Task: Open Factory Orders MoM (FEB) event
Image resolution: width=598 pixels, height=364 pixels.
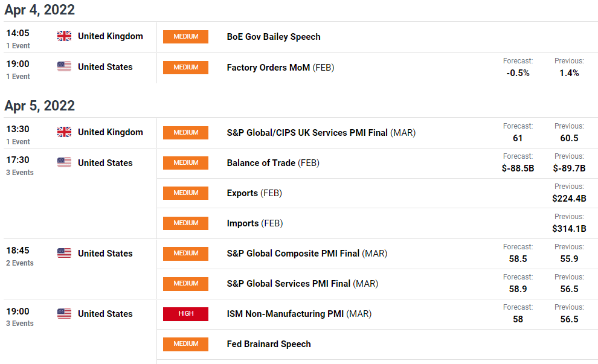Action: (280, 68)
